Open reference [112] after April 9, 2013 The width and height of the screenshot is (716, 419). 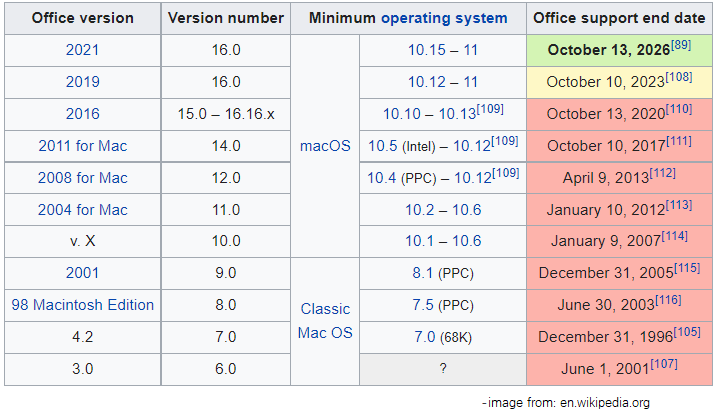coord(663,173)
